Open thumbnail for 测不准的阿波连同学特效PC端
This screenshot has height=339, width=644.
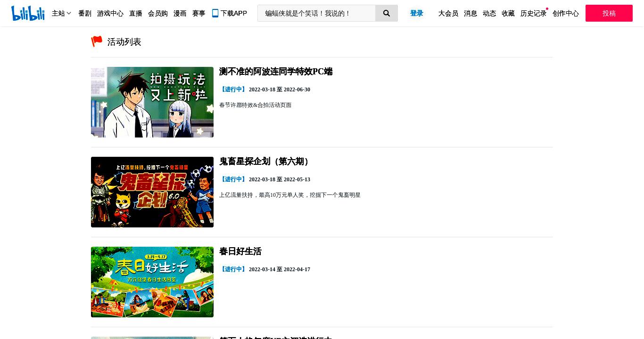coord(152,102)
